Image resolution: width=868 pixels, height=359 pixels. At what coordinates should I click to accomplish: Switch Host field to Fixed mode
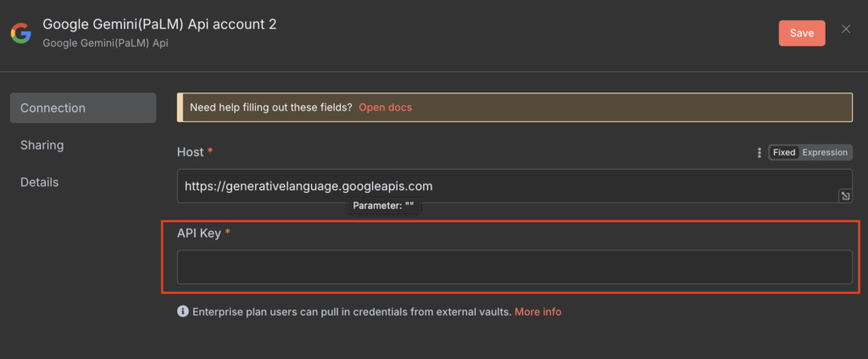[x=784, y=153]
